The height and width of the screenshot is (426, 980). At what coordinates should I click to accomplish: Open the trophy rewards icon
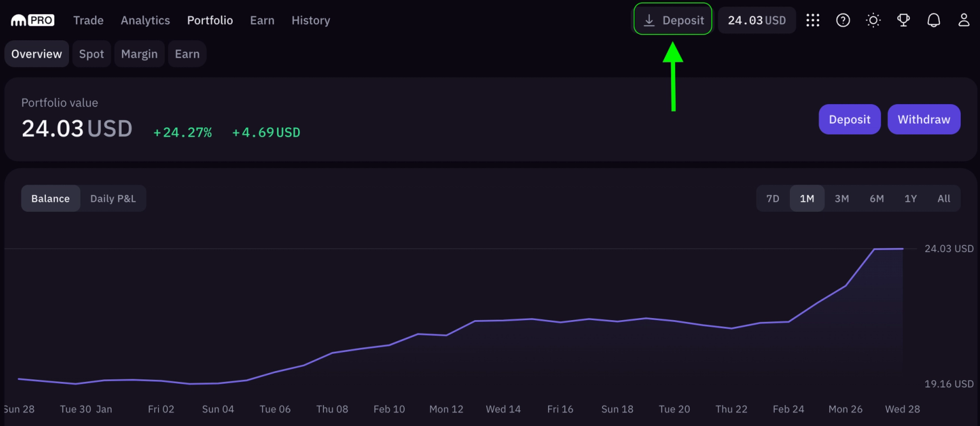pos(903,20)
